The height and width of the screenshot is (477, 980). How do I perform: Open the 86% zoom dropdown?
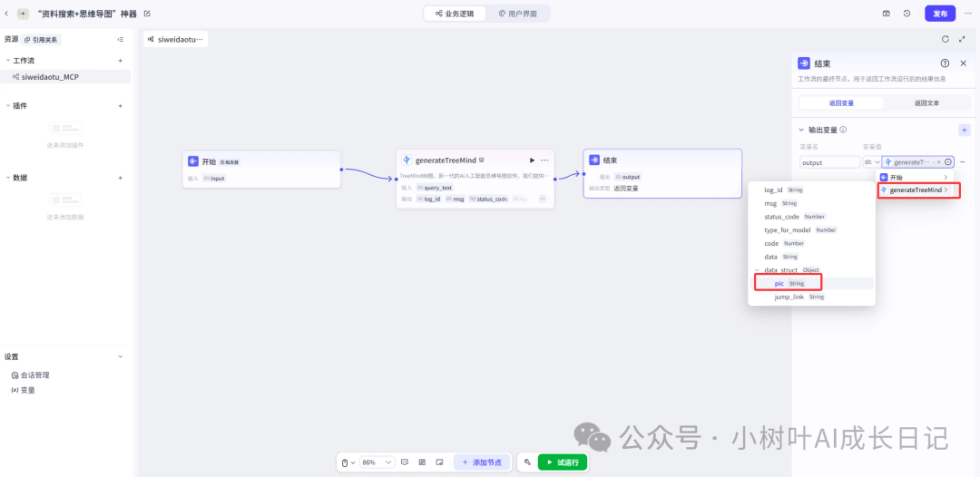tap(377, 462)
